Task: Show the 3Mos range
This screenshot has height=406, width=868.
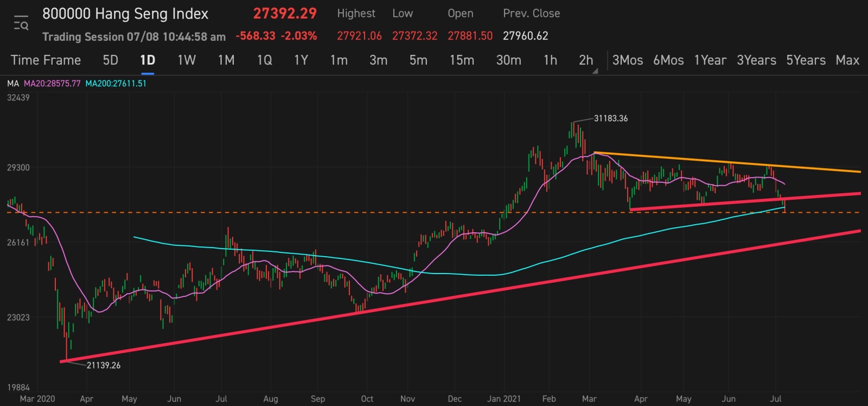Action: (628, 60)
